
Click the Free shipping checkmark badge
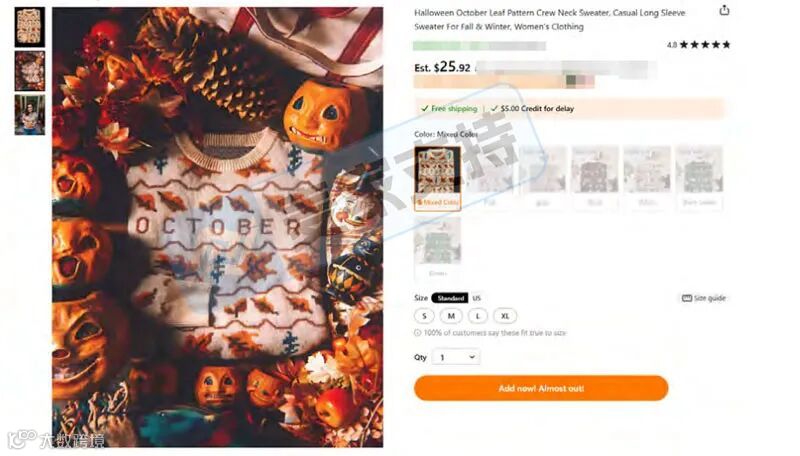(449, 109)
